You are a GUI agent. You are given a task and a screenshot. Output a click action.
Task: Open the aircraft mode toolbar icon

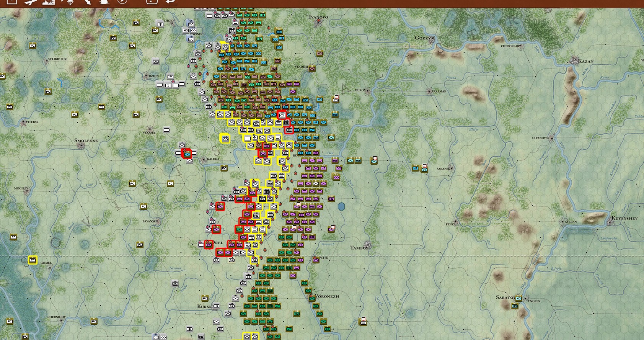click(x=31, y=2)
